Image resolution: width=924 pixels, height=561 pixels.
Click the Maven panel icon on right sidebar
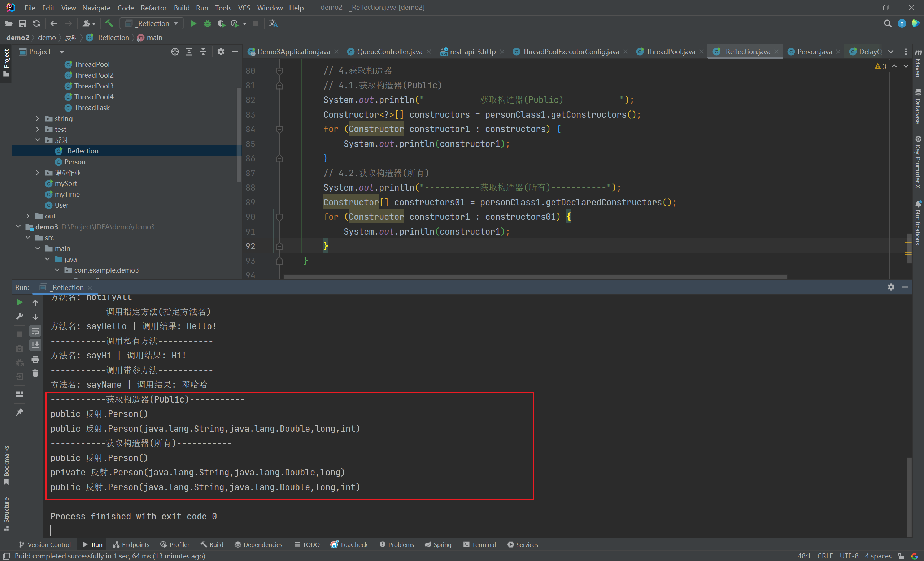(918, 65)
